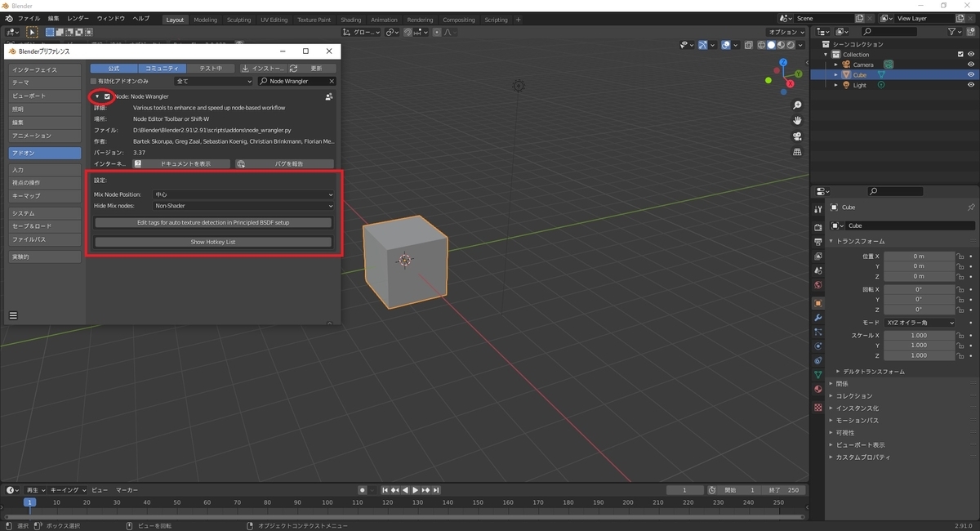Hide the Cube with its eye icon
Viewport: 980px width, 531px height.
point(971,74)
